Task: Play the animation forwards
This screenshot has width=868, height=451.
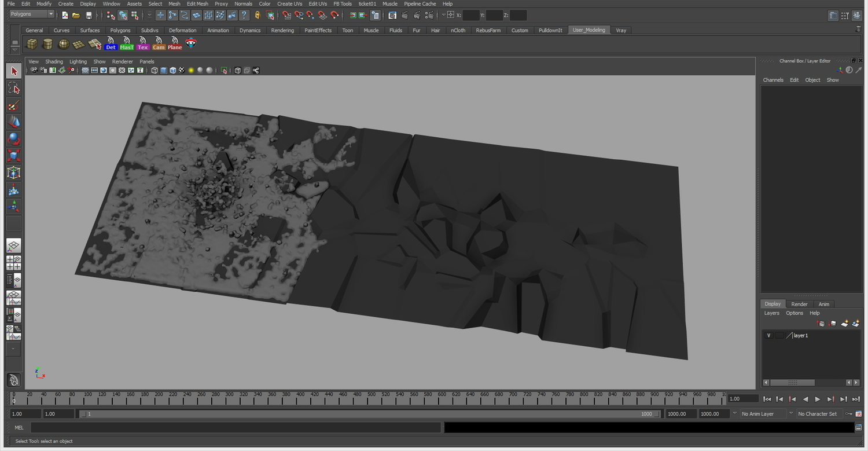Action: coord(818,399)
